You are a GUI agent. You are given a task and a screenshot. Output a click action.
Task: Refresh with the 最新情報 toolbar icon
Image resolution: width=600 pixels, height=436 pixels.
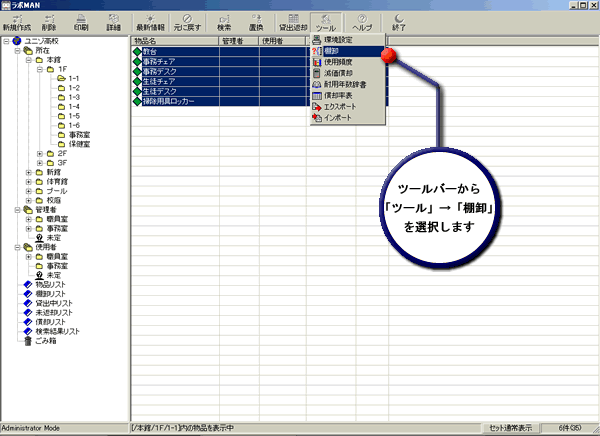pos(150,23)
